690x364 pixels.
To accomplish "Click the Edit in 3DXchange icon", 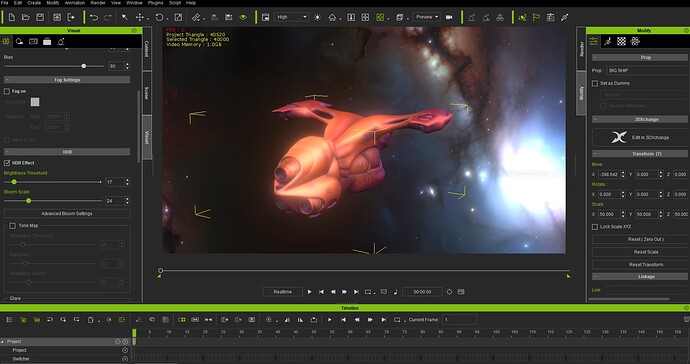I will pyautogui.click(x=619, y=137).
